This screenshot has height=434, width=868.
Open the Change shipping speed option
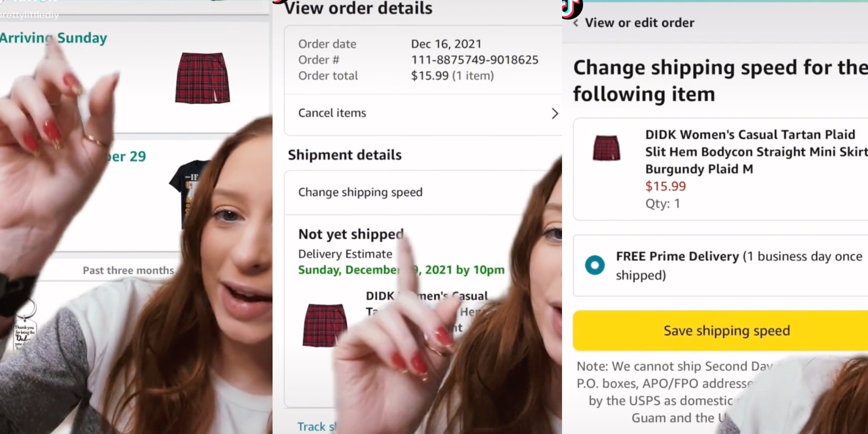pos(360,192)
